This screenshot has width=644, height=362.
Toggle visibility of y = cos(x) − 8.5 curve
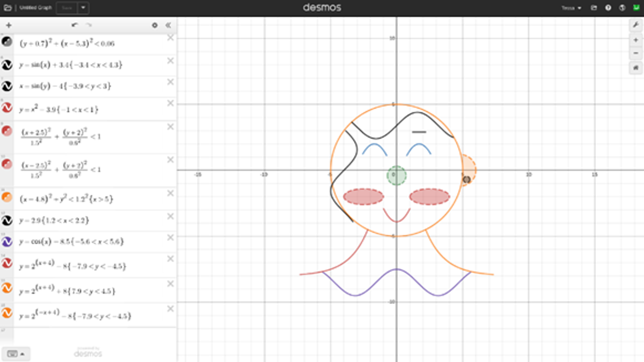[7, 242]
